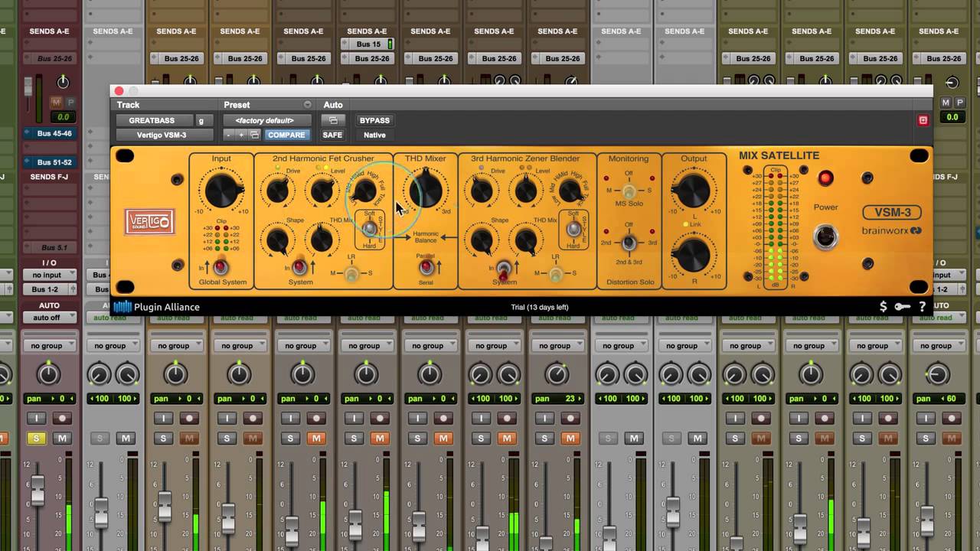The image size is (980, 551).
Task: Click input monitor I on pan 60 channel
Action: click(x=927, y=418)
